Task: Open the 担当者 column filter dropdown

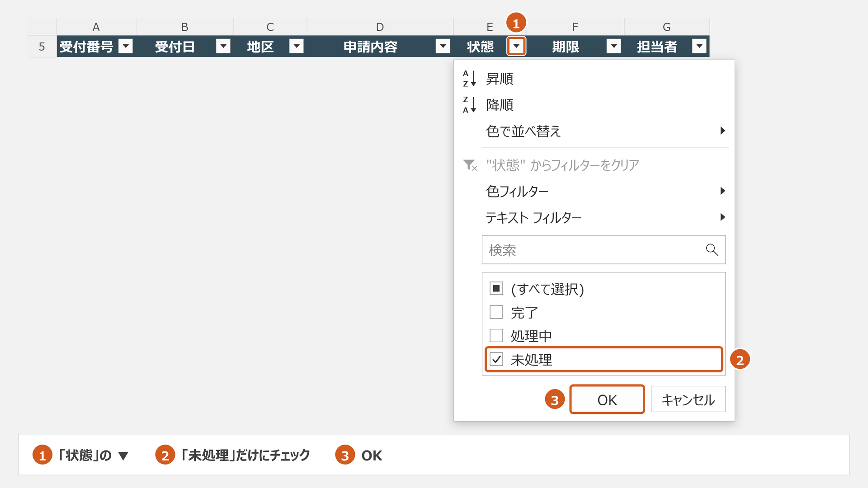Action: (699, 46)
